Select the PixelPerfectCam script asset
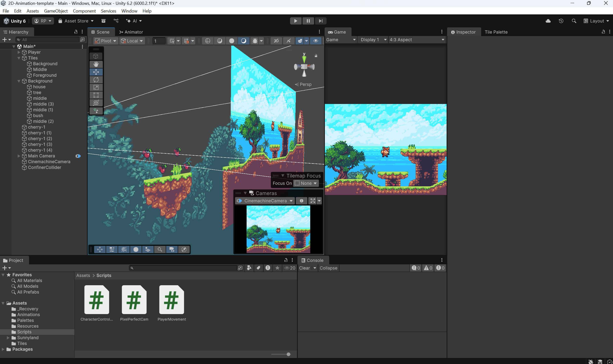Screen dimensions: 613x364 [x=134, y=303]
